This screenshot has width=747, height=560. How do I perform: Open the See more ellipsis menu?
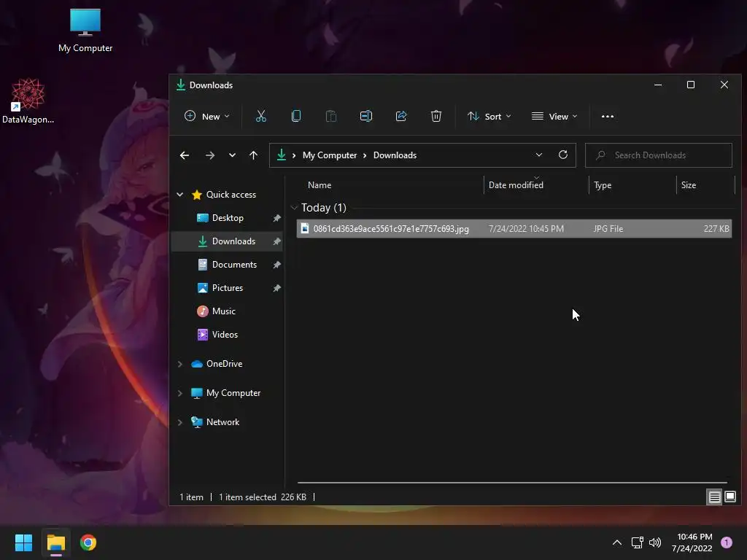pos(608,116)
